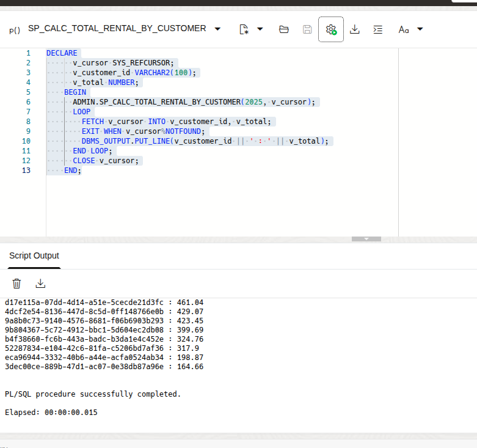The height and width of the screenshot is (448, 477).
Task: Click the LOOP keyword on line 7
Action: click(81, 112)
